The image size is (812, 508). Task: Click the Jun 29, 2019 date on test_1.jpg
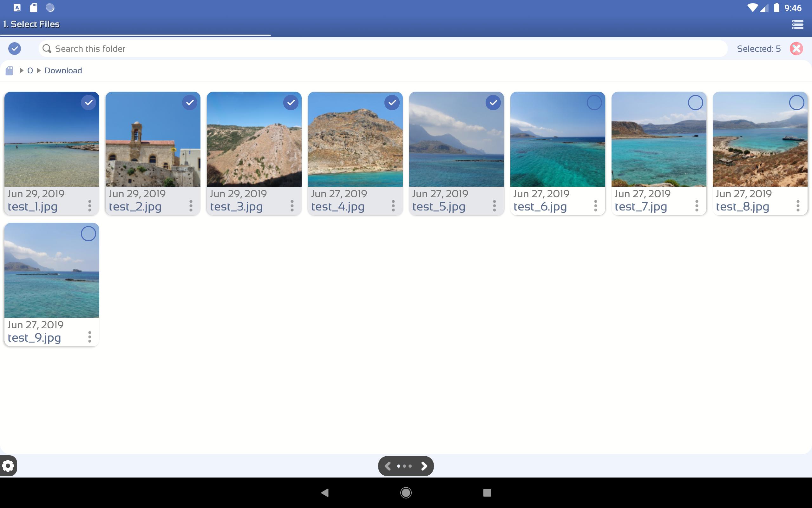pos(36,194)
